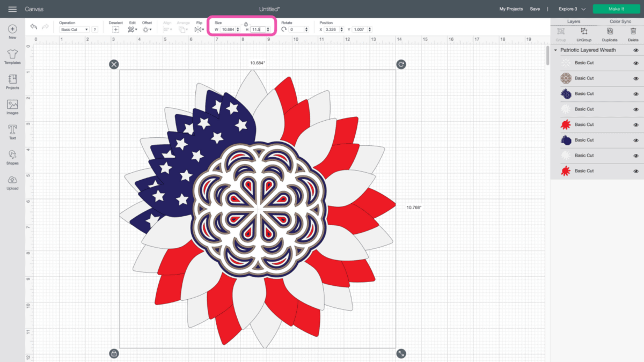Screen dimensions: 644x362
Task: Click the X position stepper arrows
Action: coord(341,29)
